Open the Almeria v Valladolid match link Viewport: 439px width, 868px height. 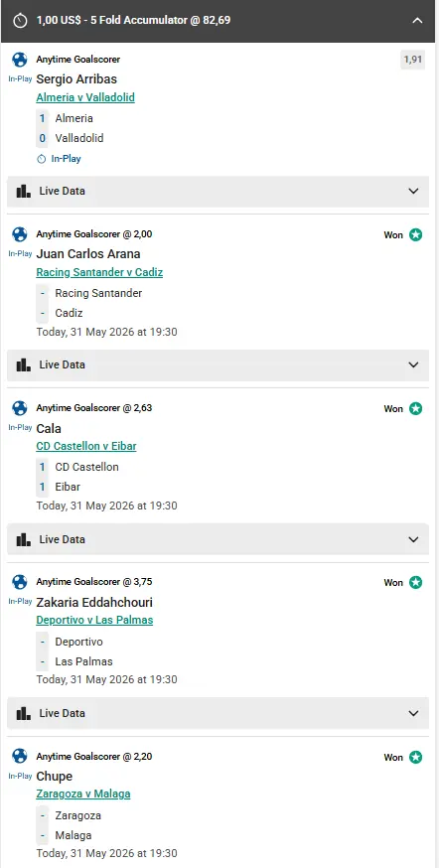(x=85, y=97)
